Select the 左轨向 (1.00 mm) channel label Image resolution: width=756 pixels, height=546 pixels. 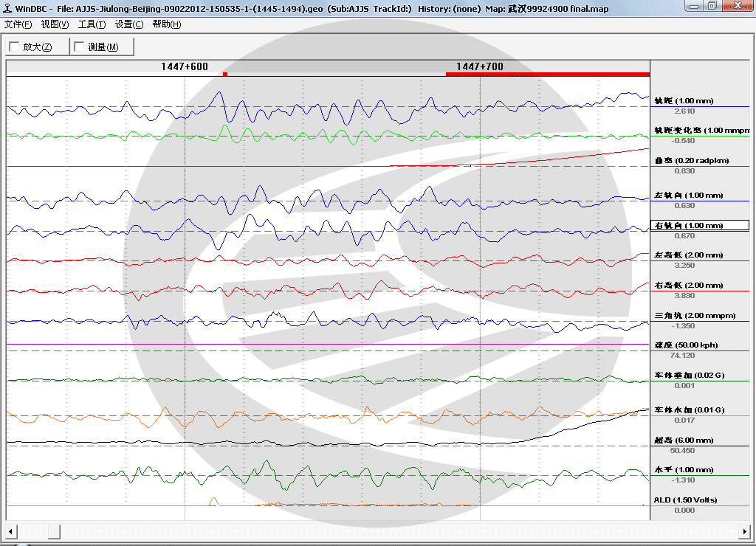click(689, 196)
